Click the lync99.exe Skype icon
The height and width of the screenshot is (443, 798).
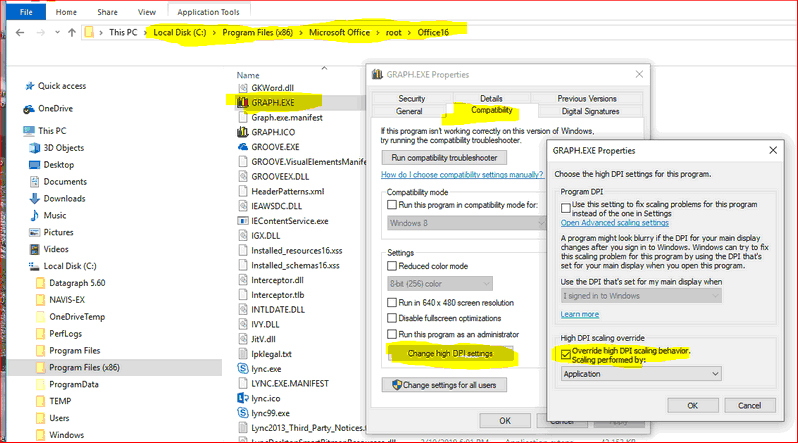[243, 413]
